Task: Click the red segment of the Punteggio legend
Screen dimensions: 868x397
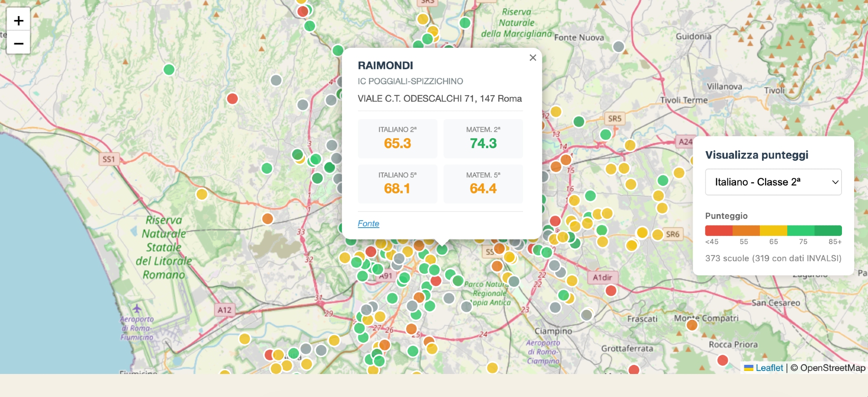Action: (x=719, y=231)
